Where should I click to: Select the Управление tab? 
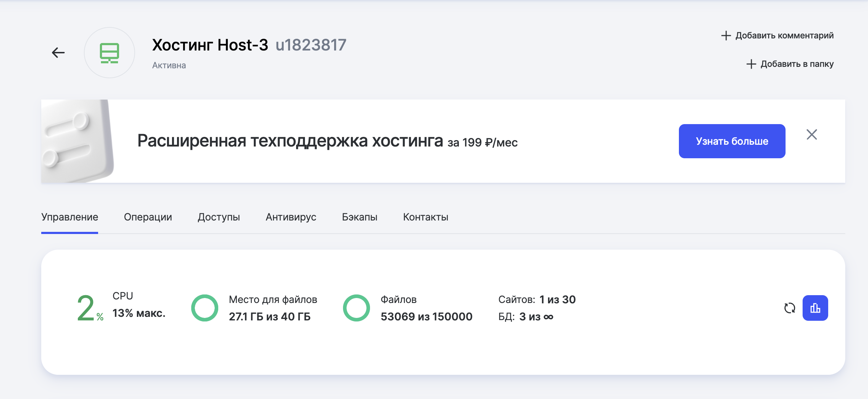click(x=70, y=217)
